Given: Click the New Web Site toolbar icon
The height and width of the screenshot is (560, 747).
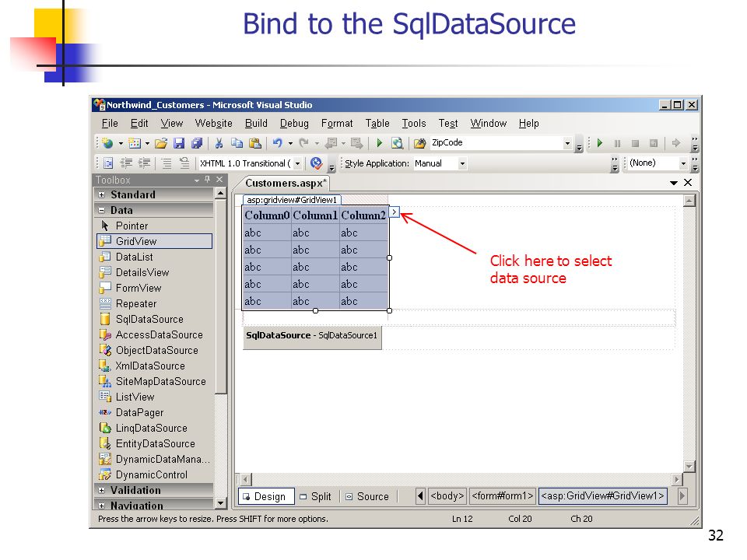Looking at the screenshot, I should (108, 143).
